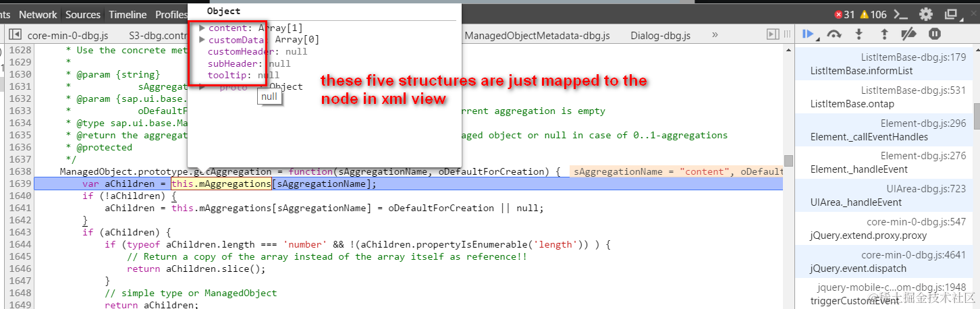Open the core-min-0-dbg.js file tab
The width and height of the screenshot is (980, 309).
[67, 34]
